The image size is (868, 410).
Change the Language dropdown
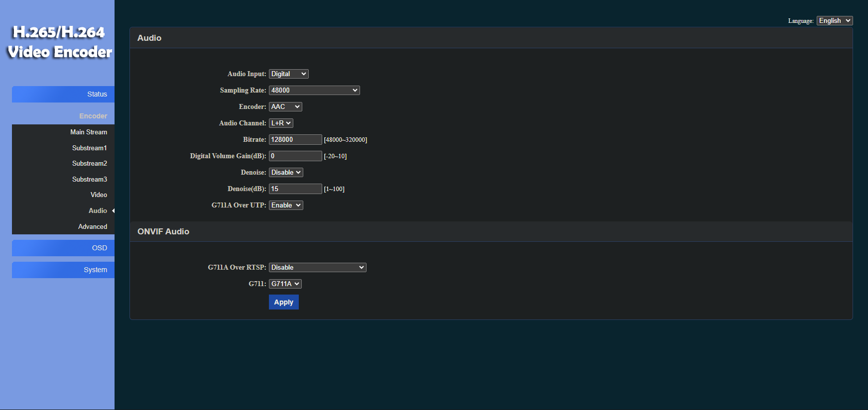pos(834,20)
